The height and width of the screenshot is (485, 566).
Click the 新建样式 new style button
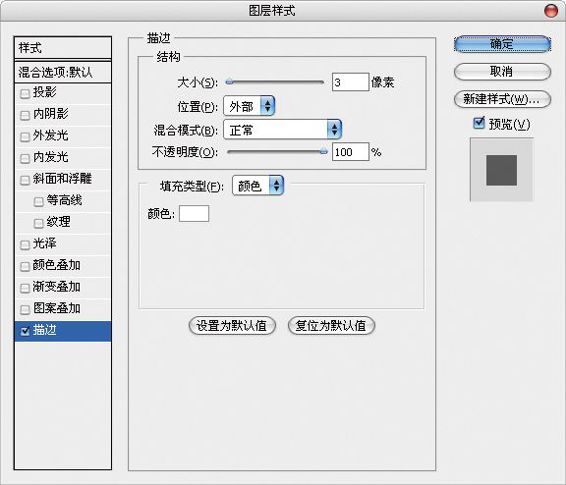click(502, 99)
